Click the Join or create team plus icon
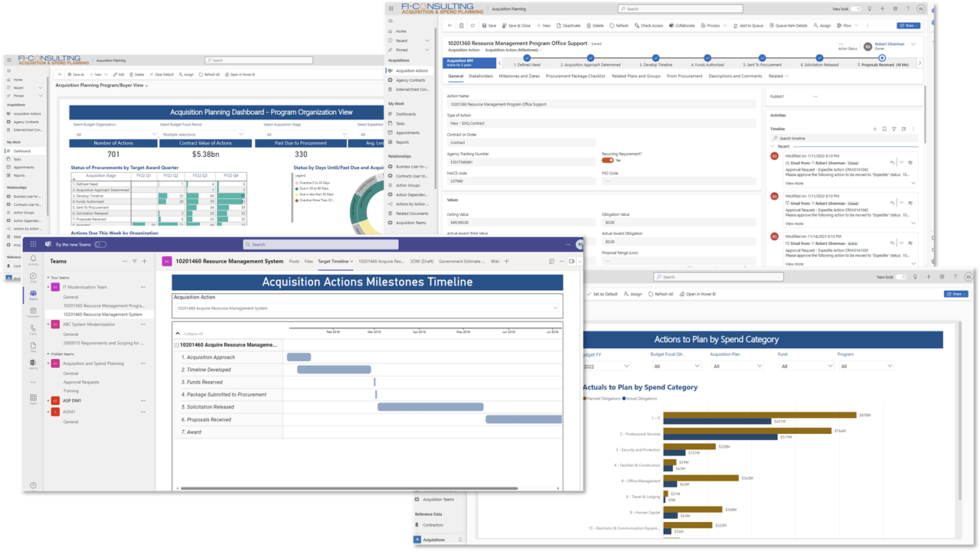 click(x=144, y=261)
